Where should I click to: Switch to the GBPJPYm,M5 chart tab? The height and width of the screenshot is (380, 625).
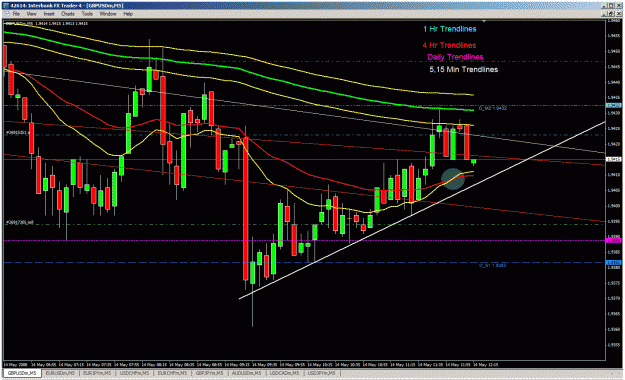(209, 373)
